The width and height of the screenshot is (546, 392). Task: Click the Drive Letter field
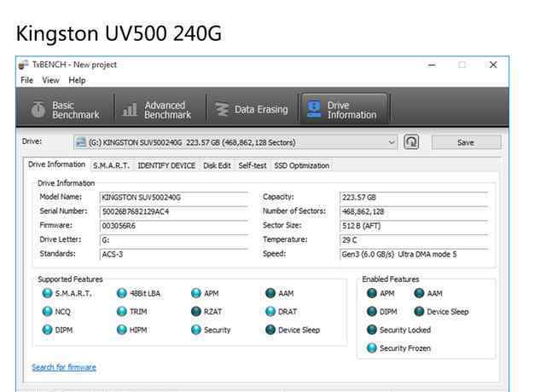[x=174, y=240]
